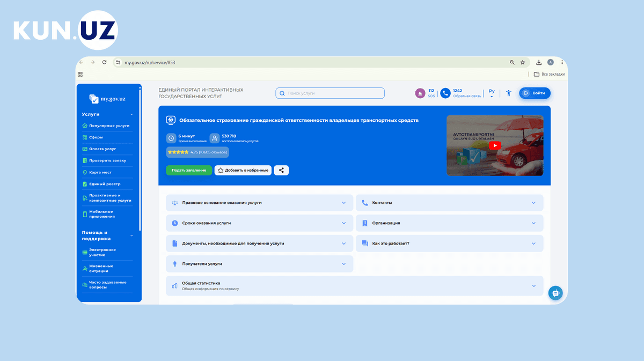644x361 pixels.
Task: Open the browser downloads icon
Action: 539,62
